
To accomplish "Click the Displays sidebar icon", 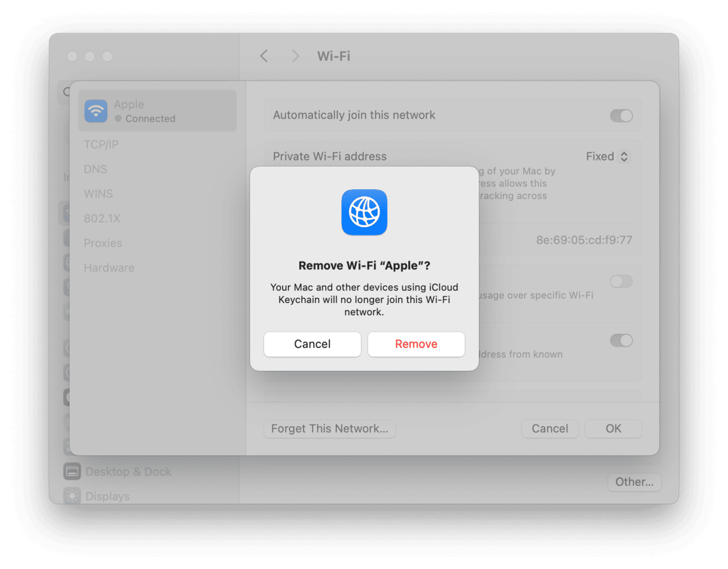I will click(72, 497).
